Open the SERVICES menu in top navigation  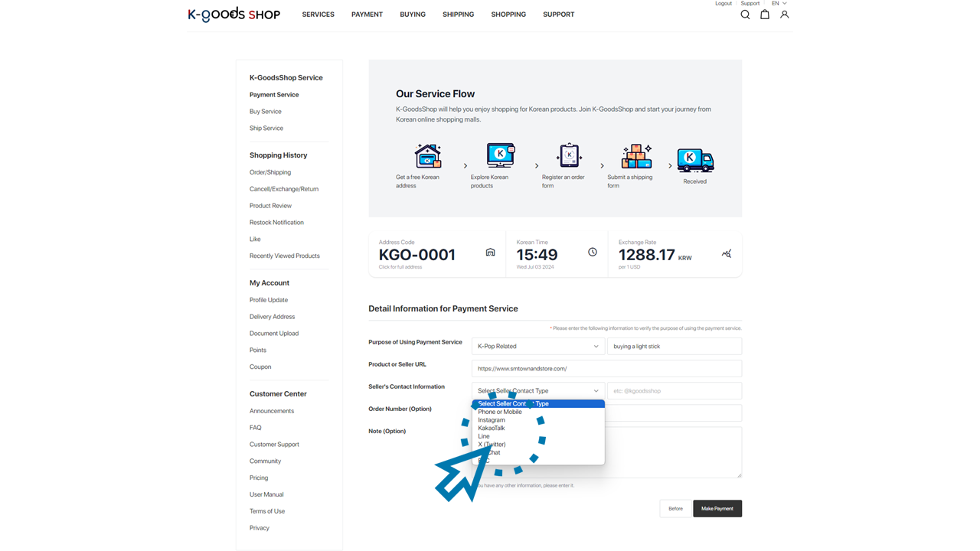click(318, 15)
